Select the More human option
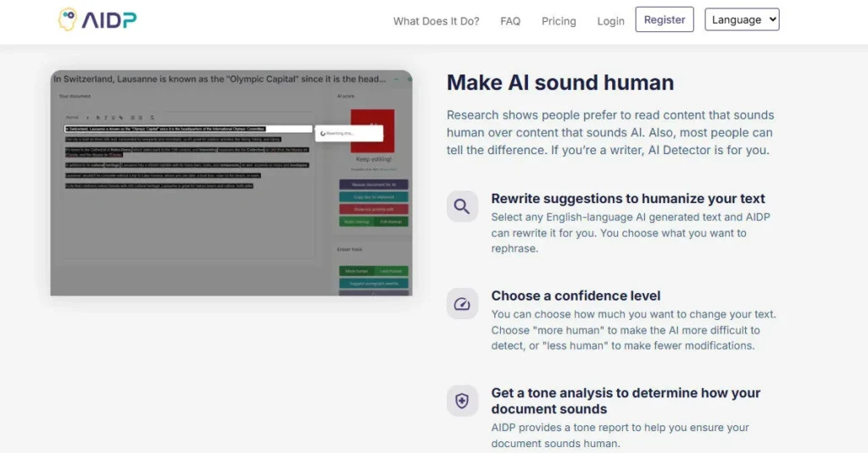 click(356, 271)
